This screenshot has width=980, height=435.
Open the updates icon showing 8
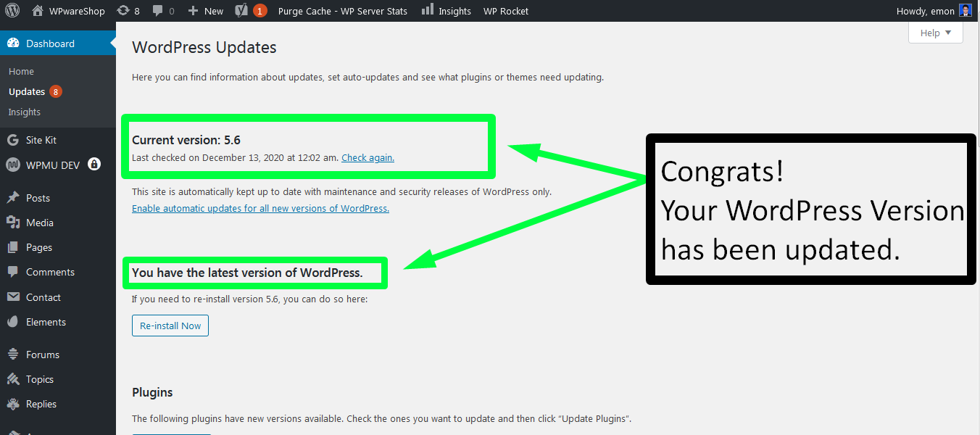click(x=128, y=11)
